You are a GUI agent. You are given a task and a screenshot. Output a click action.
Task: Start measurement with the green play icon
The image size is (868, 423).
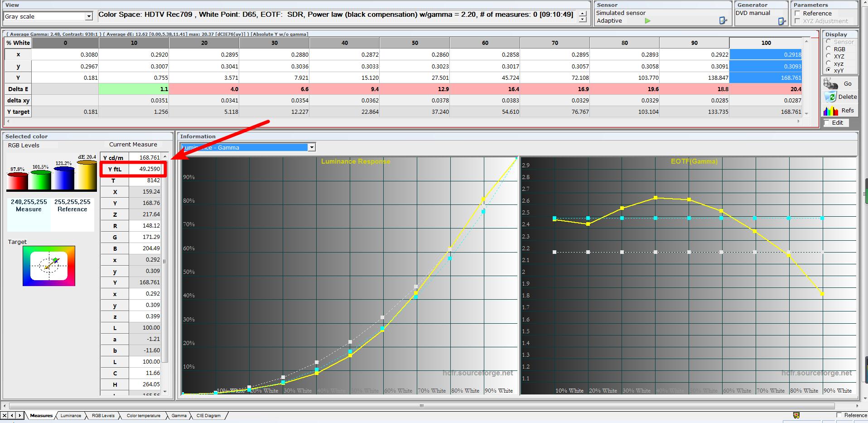pos(648,21)
